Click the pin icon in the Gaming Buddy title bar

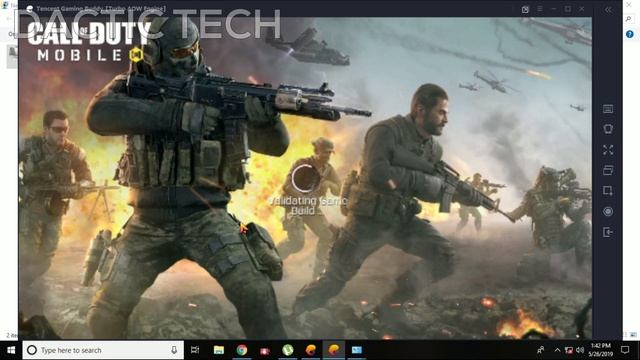pos(525,9)
